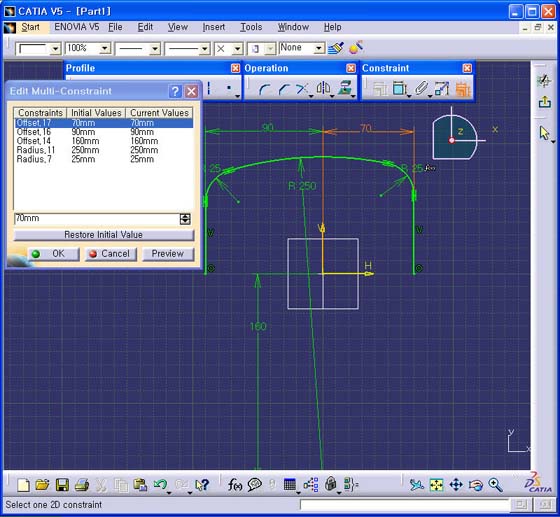Select the Mirror tool in Operation toolbar

(x=323, y=88)
